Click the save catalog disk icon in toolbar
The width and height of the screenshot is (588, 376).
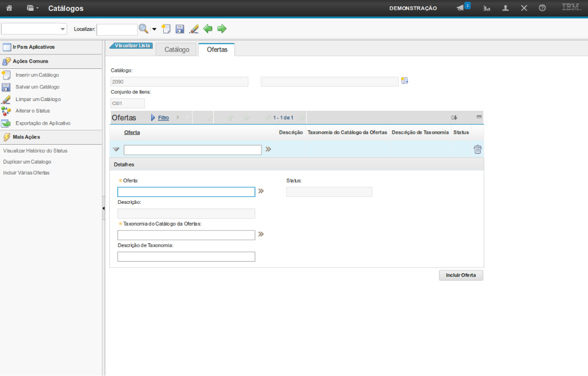tap(179, 29)
